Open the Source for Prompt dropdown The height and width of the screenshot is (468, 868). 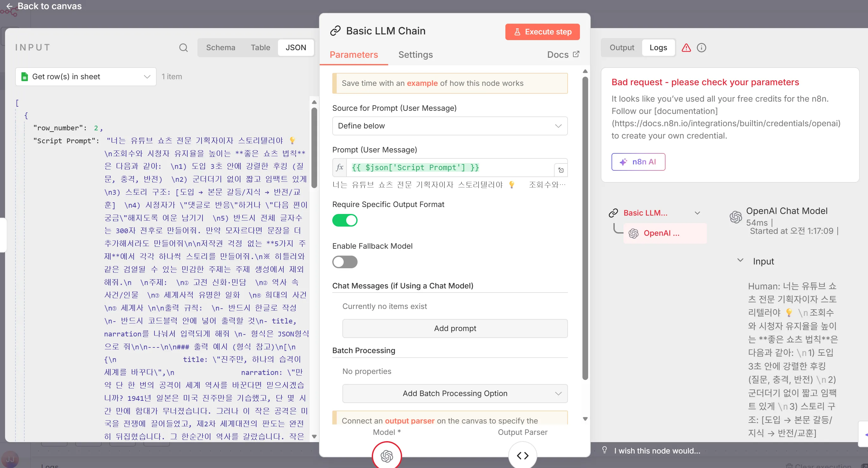point(449,126)
